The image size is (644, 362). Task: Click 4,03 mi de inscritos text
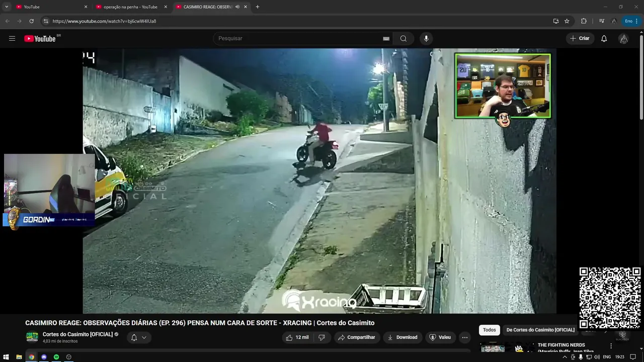tap(60, 341)
